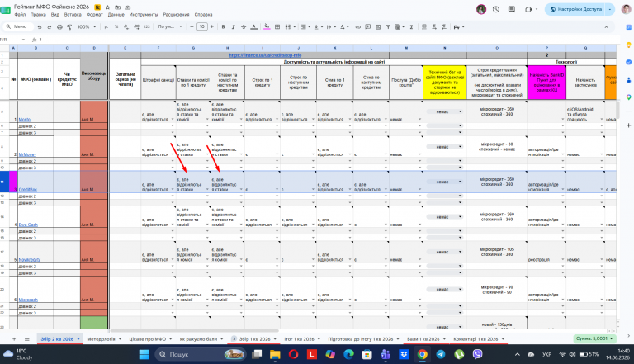Open the fill color picker
The width and height of the screenshot is (634, 364).
(267, 27)
